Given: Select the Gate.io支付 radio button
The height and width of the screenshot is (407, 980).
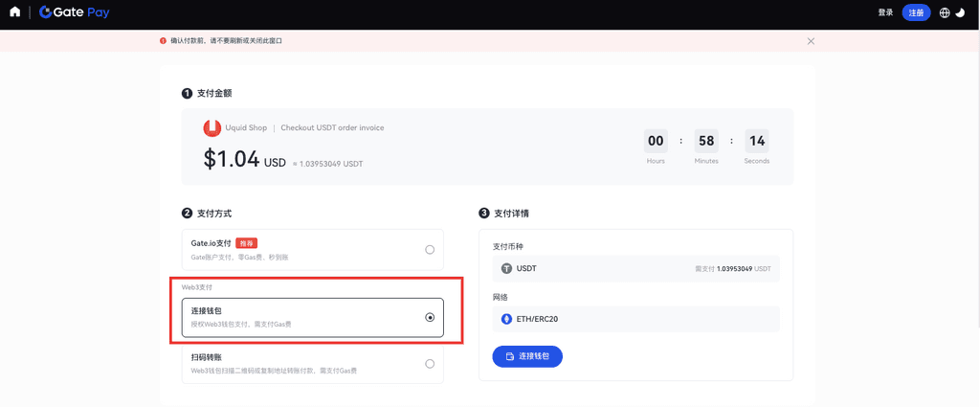Looking at the screenshot, I should [x=430, y=250].
